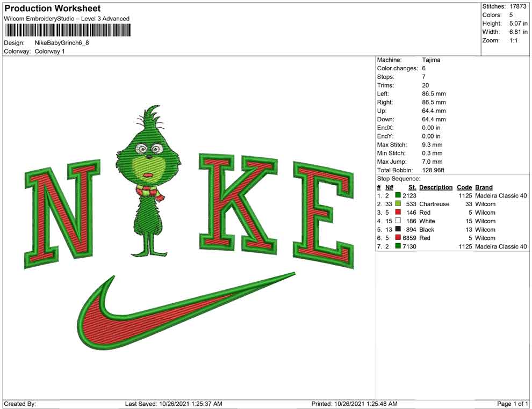Screen dimensions: 532x409
Task: Click the 'White' description text
Action: [427, 221]
